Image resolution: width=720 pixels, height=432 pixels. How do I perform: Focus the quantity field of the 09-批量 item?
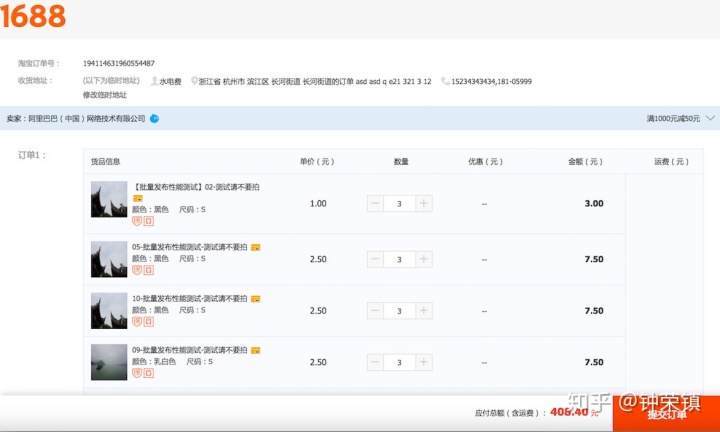pyautogui.click(x=399, y=362)
